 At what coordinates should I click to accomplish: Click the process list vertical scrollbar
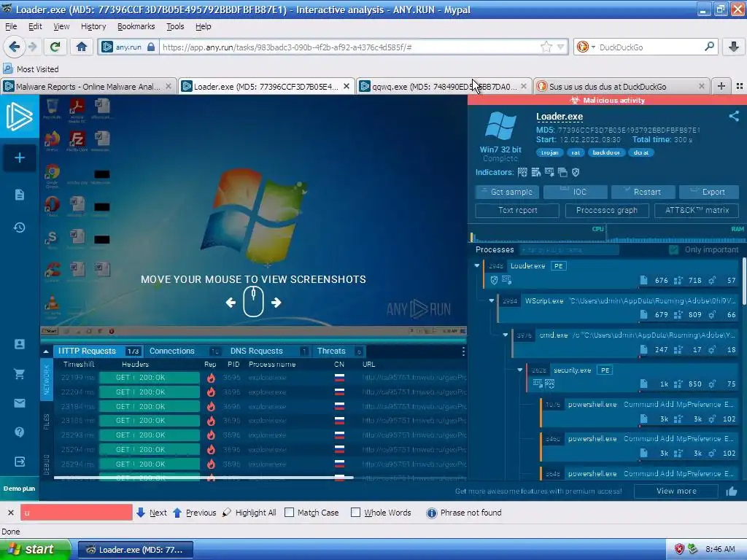click(744, 281)
